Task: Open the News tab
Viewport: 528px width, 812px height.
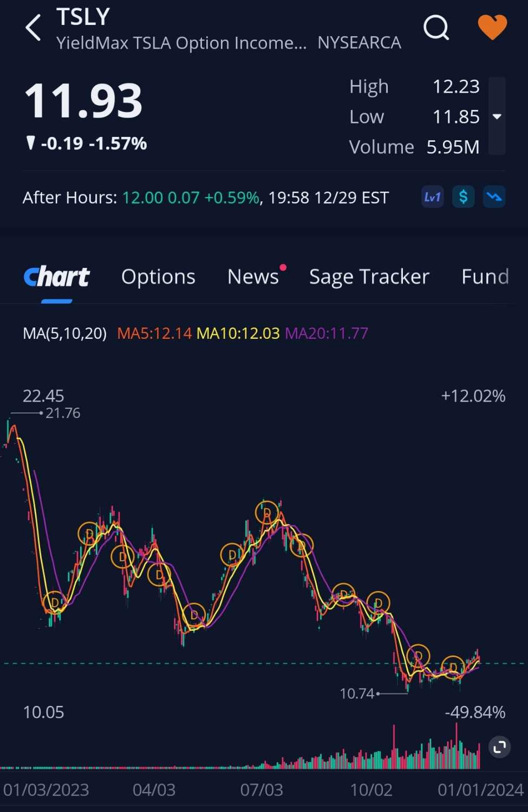Action: 253,277
